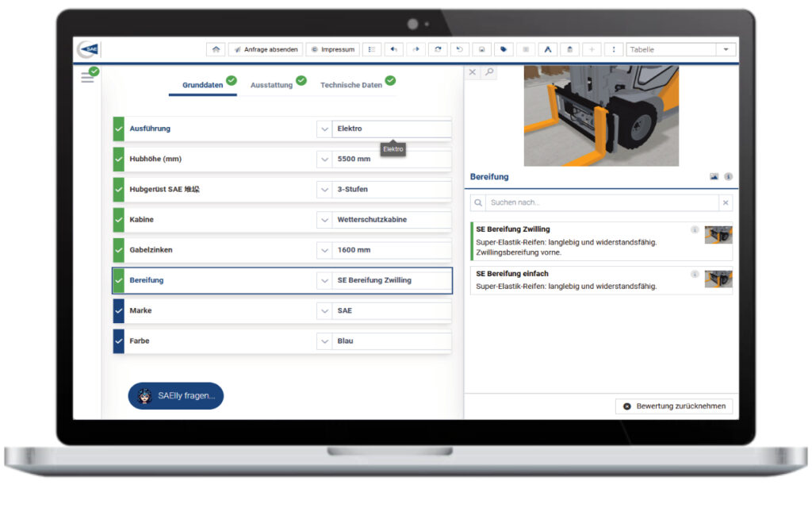Image resolution: width=812 pixels, height=508 pixels.
Task: Open the Tabelle dropdown in the toolbar
Action: (x=724, y=48)
